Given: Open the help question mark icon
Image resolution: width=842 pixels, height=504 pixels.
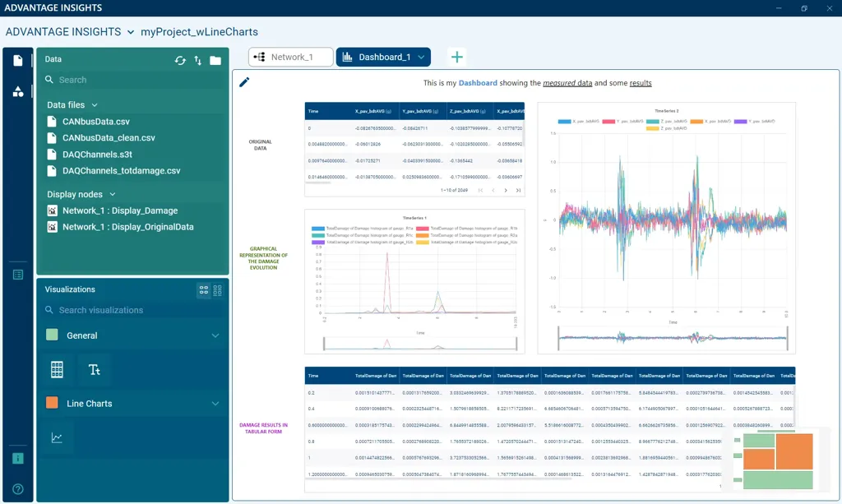Looking at the screenshot, I should pyautogui.click(x=18, y=489).
